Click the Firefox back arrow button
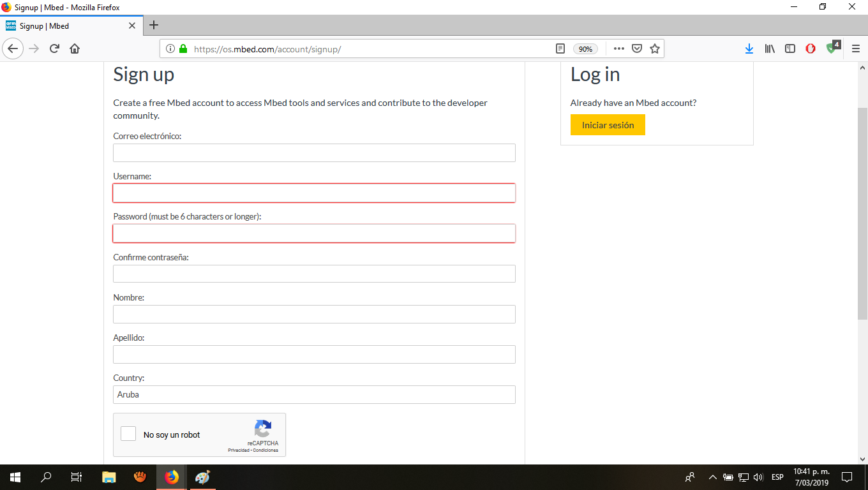This screenshot has width=868, height=490. click(x=12, y=48)
